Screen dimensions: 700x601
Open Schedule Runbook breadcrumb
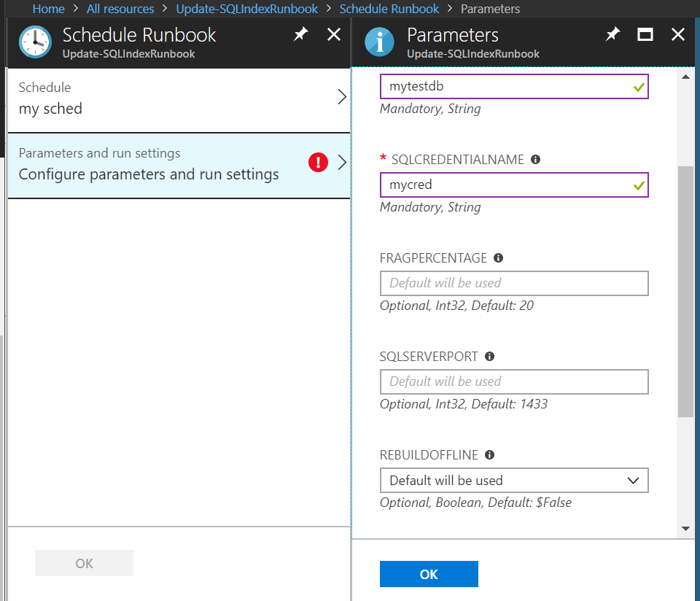(389, 9)
